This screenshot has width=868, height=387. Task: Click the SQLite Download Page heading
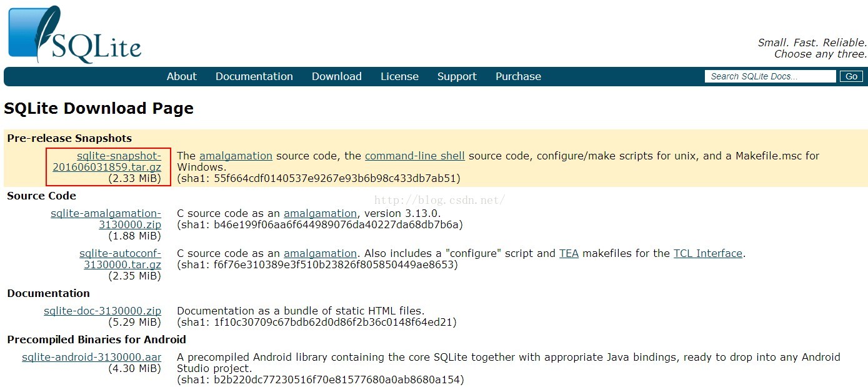[x=99, y=108]
